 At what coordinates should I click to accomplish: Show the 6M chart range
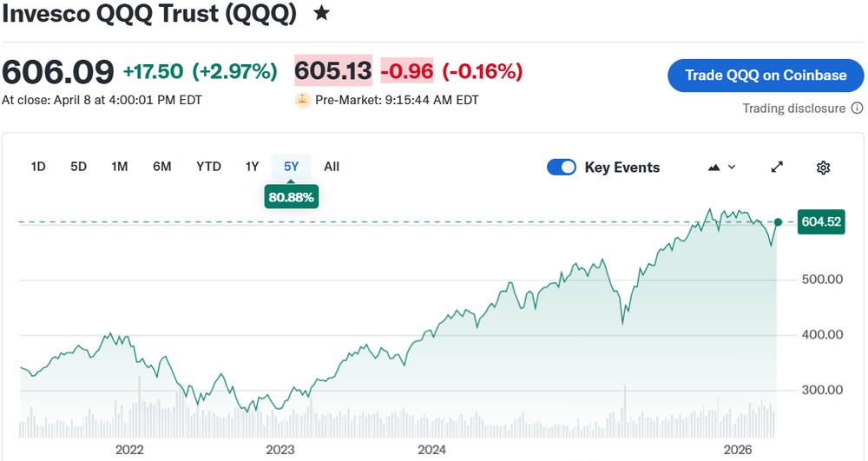162,167
